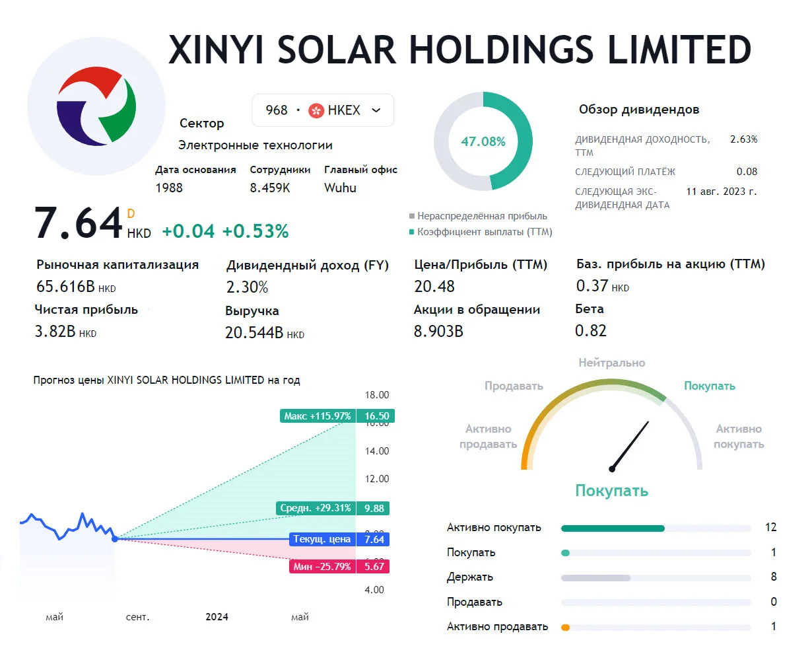
Task: Click the Электронные технологии sector link
Action: [255, 145]
